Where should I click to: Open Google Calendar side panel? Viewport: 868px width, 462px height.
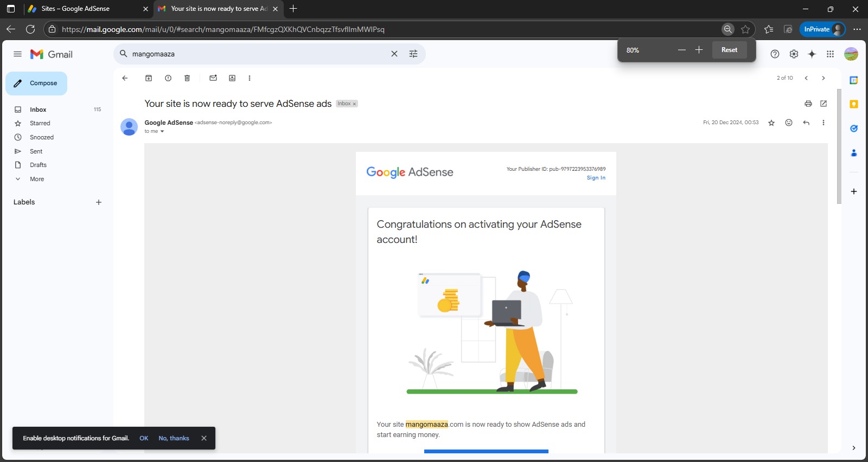coord(854,80)
